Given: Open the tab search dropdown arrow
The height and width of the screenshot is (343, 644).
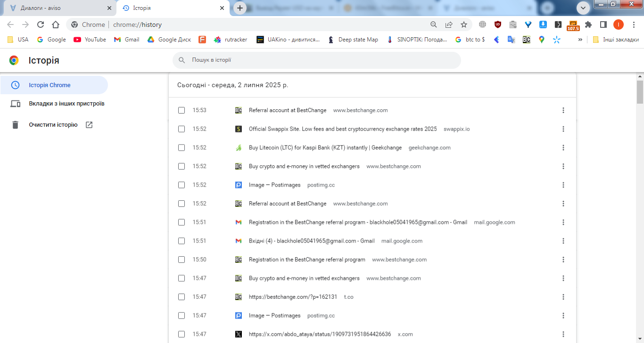Looking at the screenshot, I should pyautogui.click(x=583, y=8).
